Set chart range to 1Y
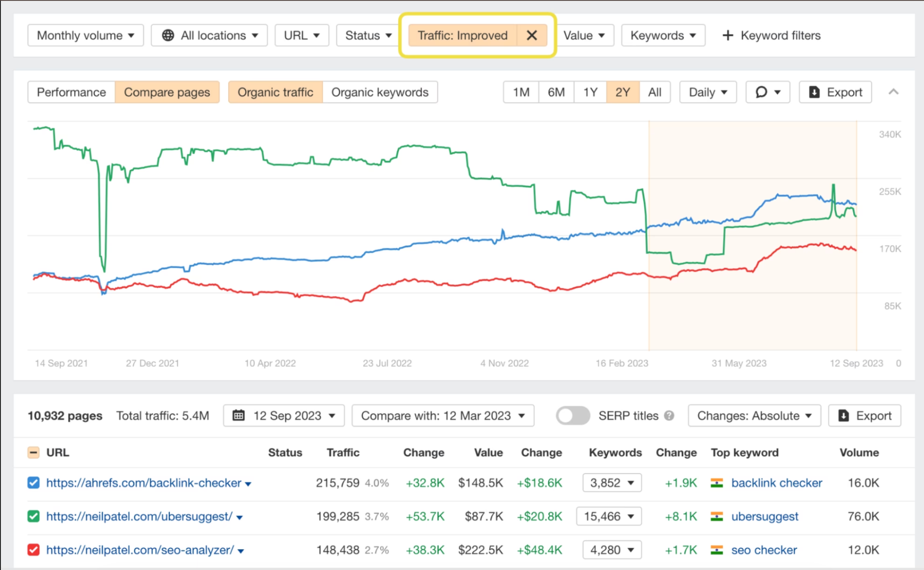Screen dimensions: 924x570 590,92
